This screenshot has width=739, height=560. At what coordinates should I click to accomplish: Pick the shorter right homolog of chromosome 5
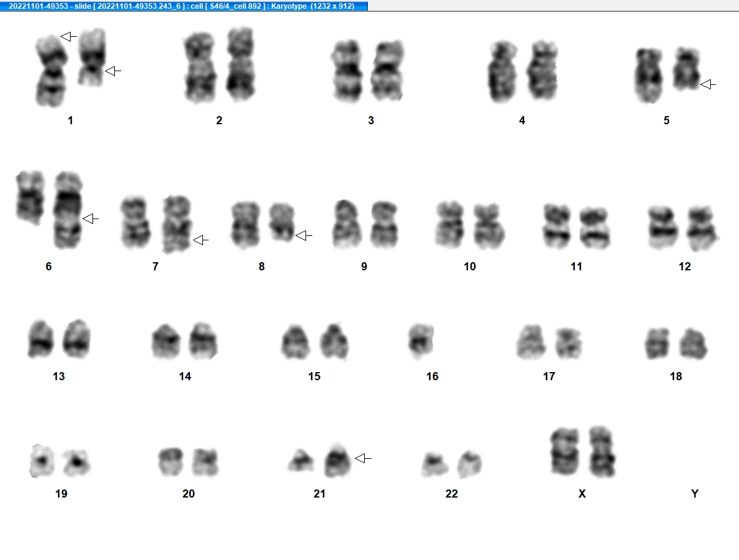(687, 69)
